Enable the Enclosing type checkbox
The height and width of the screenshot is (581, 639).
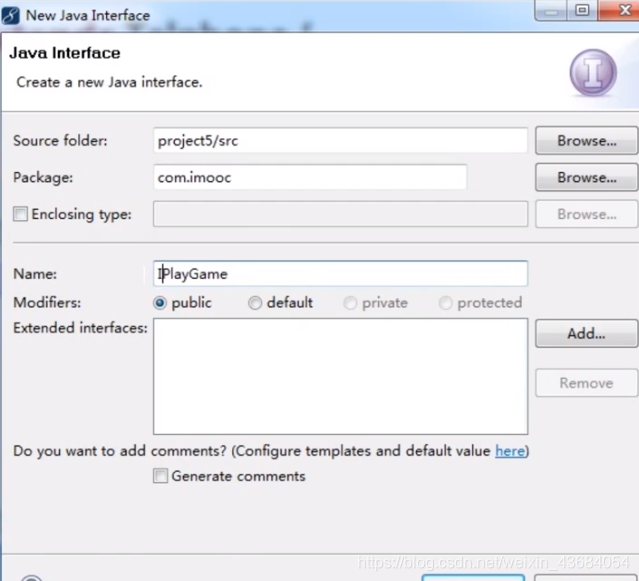20,214
